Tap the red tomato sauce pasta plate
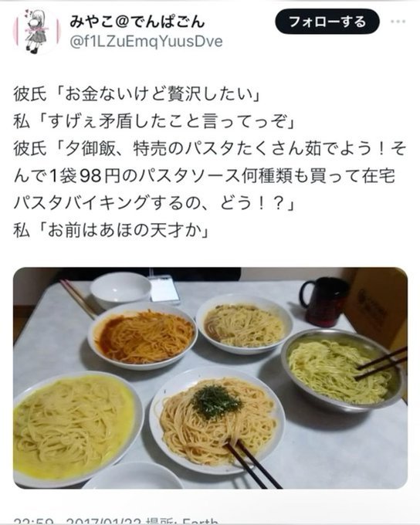This screenshot has height=525, width=420. [x=142, y=335]
